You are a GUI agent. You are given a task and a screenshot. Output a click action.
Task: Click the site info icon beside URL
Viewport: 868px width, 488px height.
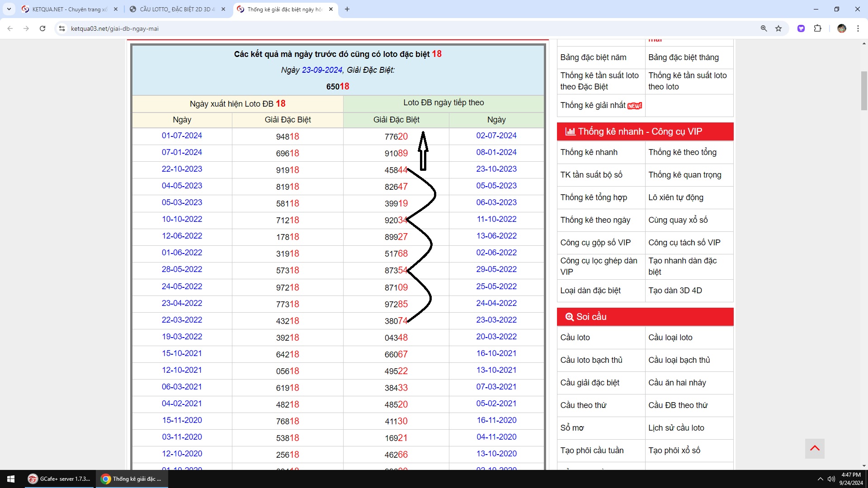coord(62,28)
